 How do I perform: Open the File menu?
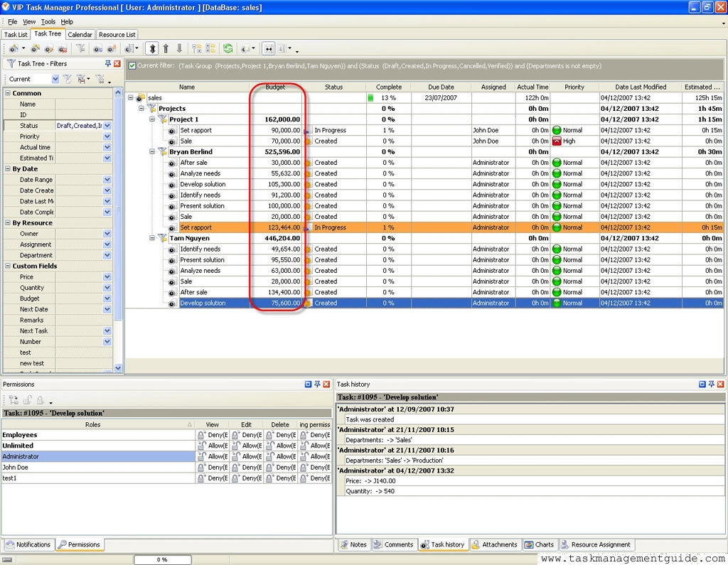(13, 21)
